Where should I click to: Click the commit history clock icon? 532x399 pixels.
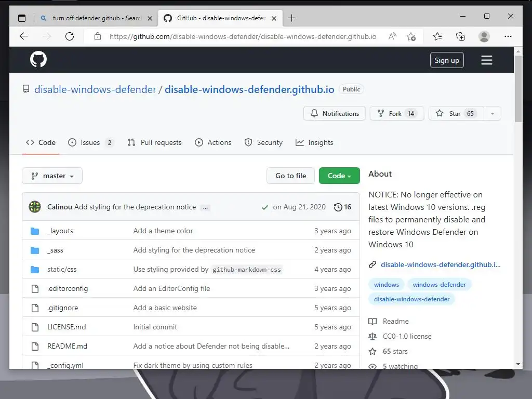(x=338, y=207)
